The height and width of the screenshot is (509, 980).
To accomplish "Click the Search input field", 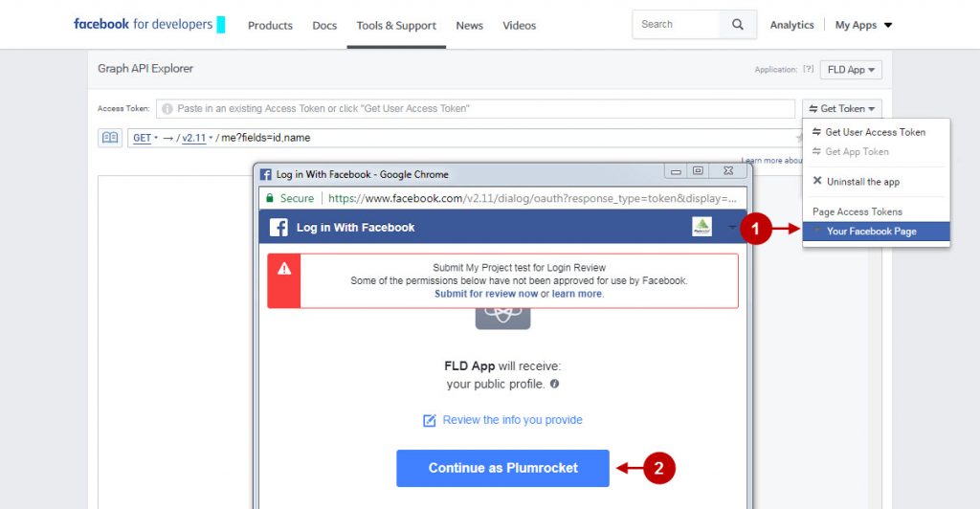I will pyautogui.click(x=676, y=24).
